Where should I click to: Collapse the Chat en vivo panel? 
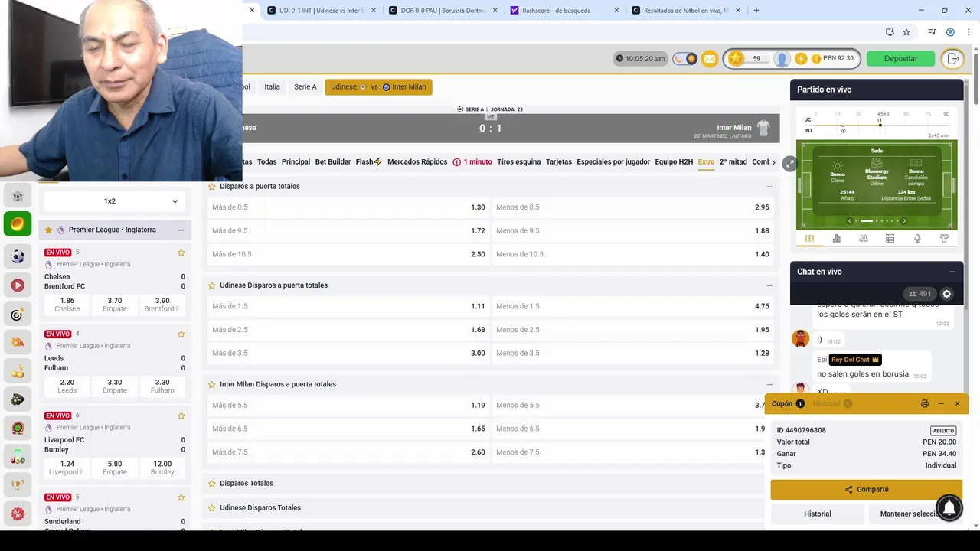[x=952, y=272]
